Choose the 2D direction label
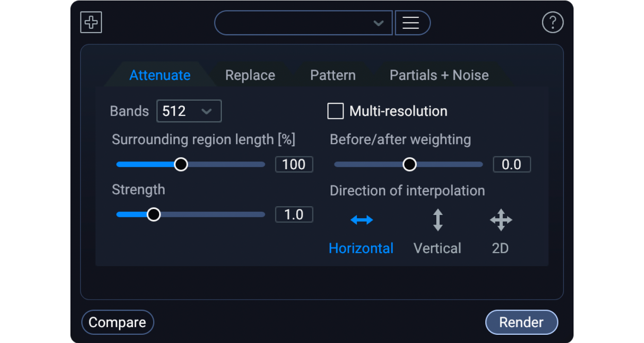Viewport: 644px width, 343px height. click(x=500, y=248)
